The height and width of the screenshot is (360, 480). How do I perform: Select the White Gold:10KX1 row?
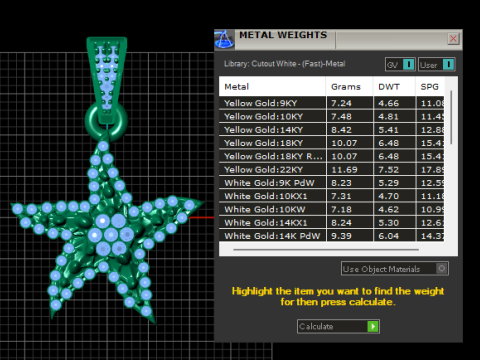pos(331,196)
